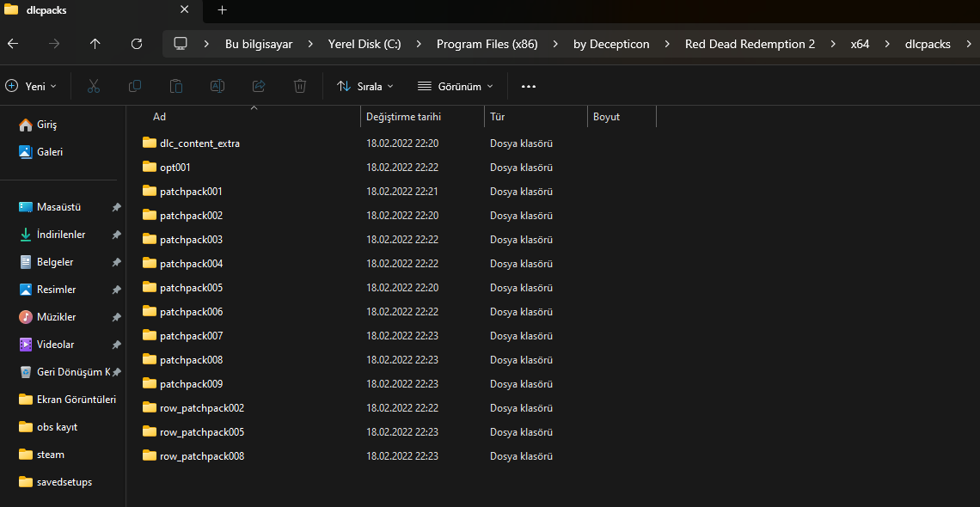The width and height of the screenshot is (980, 507).
Task: Sort by Değiştirme tarihi column header
Action: coord(401,117)
